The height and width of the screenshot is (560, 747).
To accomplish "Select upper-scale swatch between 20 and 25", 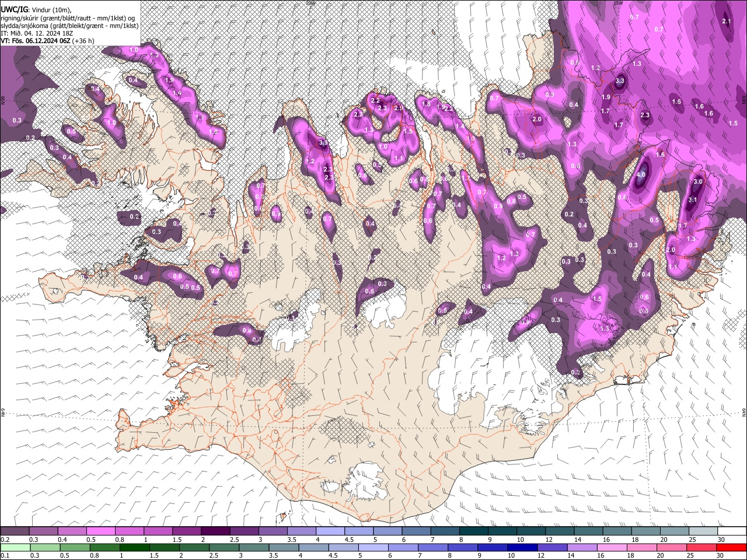I will [675, 531].
